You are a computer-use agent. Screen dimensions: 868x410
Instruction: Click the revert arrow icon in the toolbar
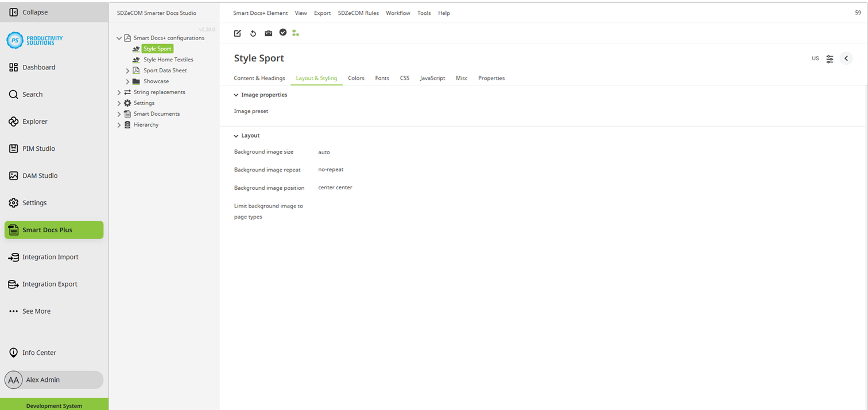(253, 33)
